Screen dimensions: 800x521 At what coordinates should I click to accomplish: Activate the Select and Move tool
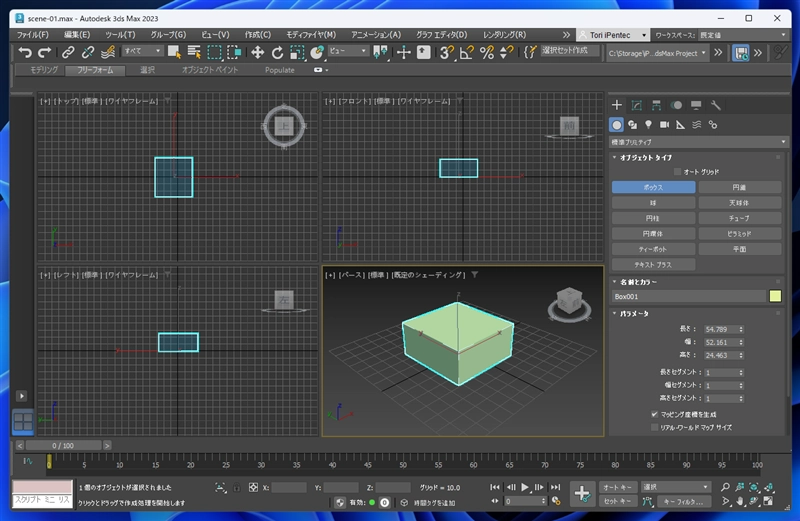coord(258,52)
